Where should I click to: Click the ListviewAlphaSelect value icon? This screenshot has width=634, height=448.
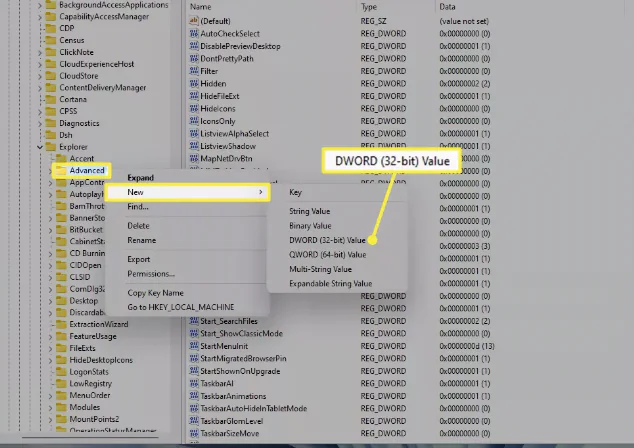point(194,134)
